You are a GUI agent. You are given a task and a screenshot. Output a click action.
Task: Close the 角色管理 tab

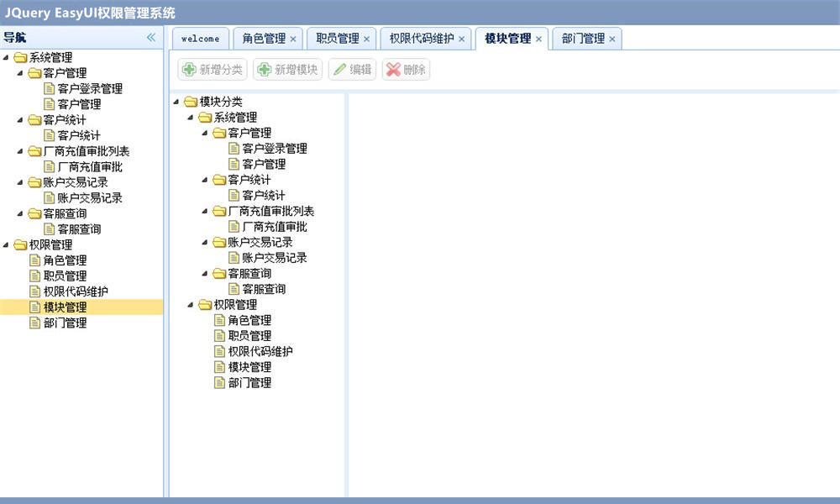point(293,39)
